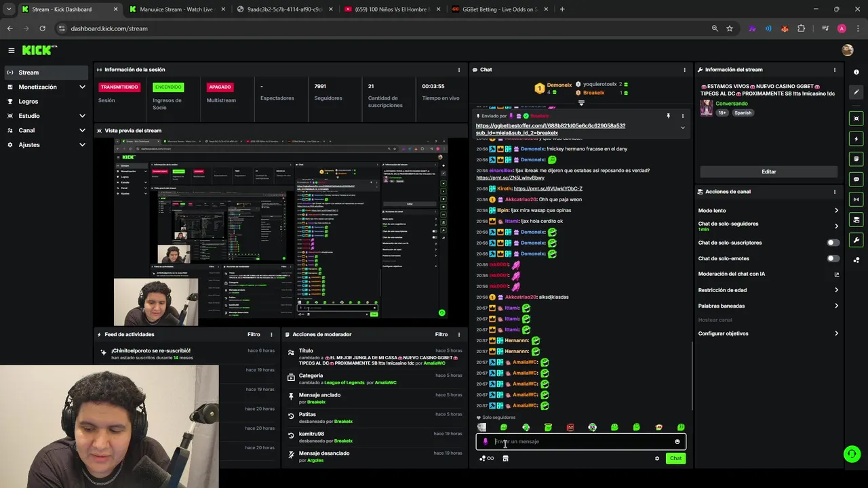Click the capture frame icon in right rail

pyautogui.click(x=856, y=119)
